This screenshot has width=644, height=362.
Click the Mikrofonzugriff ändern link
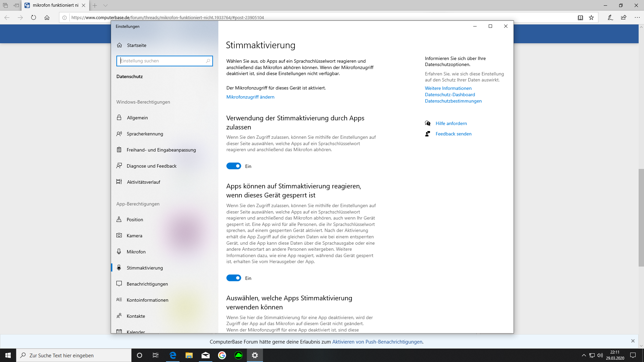pos(250,97)
